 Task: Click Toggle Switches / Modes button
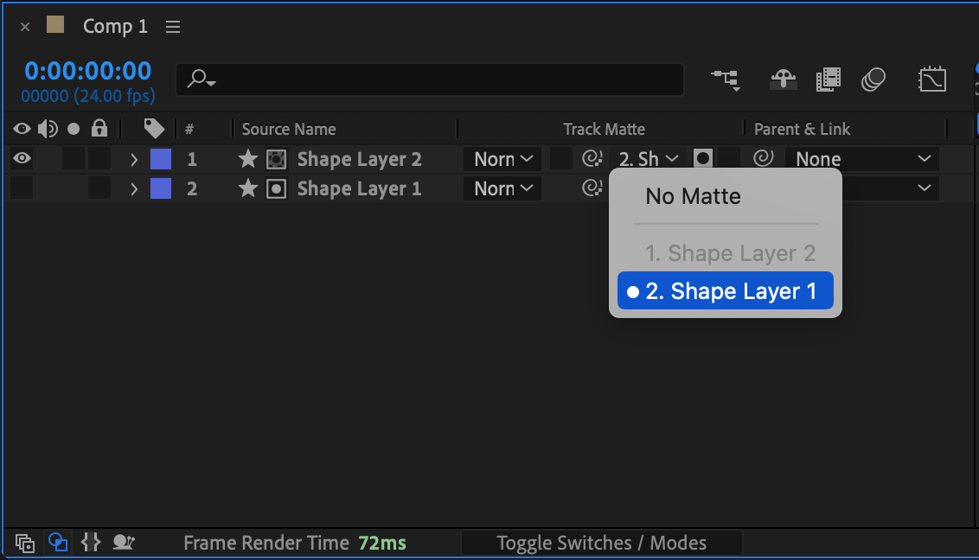pos(601,543)
